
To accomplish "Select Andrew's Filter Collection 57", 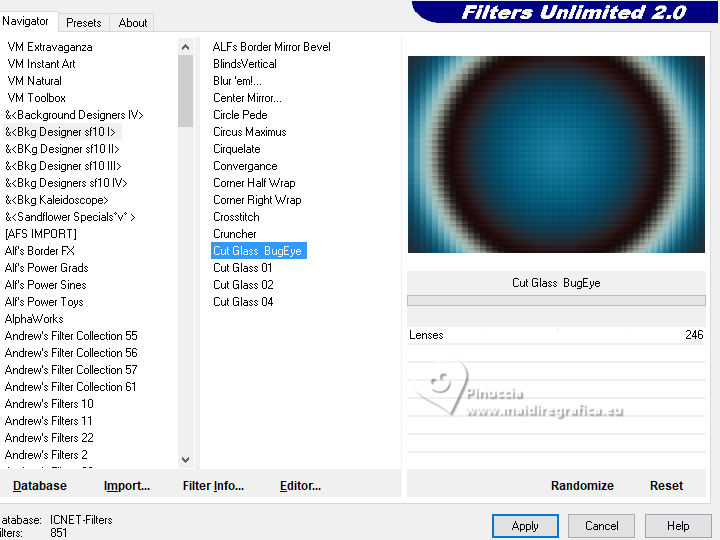I will [x=71, y=370].
